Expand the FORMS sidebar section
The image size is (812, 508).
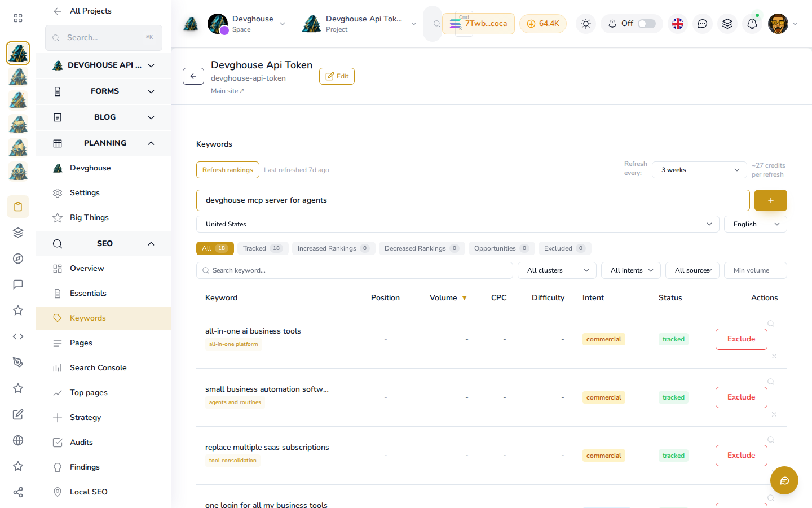click(x=104, y=91)
